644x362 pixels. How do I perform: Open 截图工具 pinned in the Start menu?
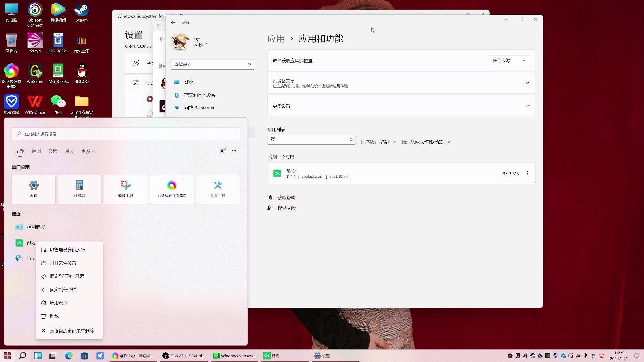tap(125, 189)
